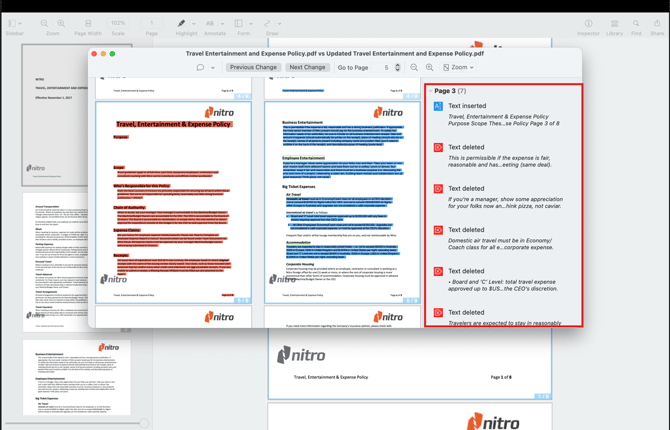Screen dimensions: 670x430
Task: Click the Go to Page number field
Action: coord(386,68)
